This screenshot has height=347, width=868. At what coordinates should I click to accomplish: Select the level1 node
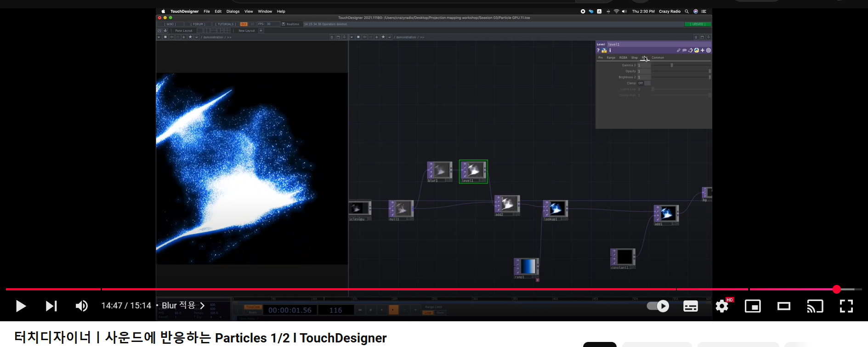(473, 171)
